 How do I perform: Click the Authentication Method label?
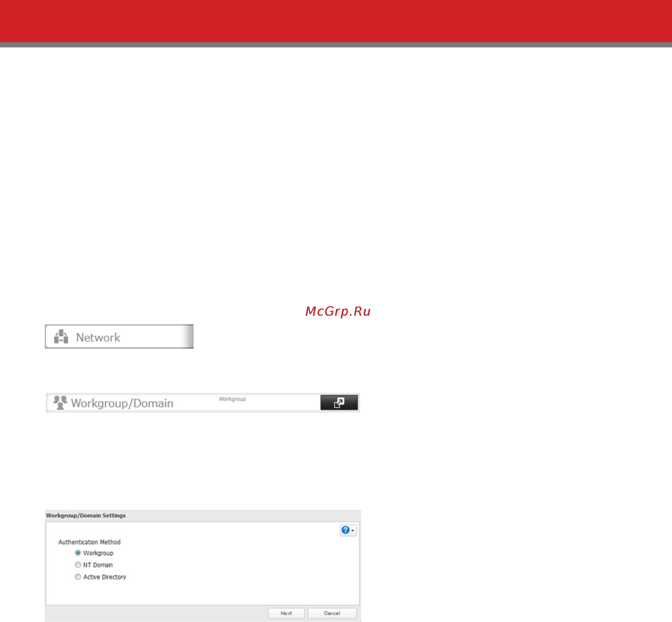[90, 542]
